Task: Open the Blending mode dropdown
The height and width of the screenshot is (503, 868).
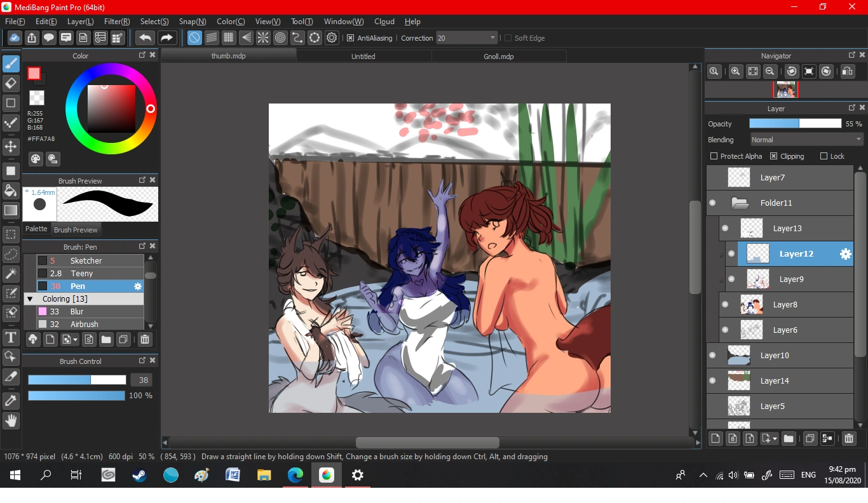Action: [x=806, y=140]
